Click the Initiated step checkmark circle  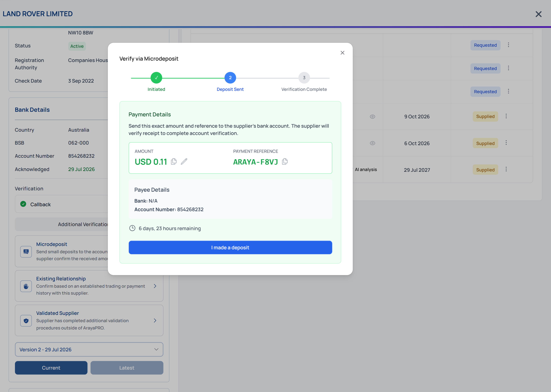pos(156,78)
